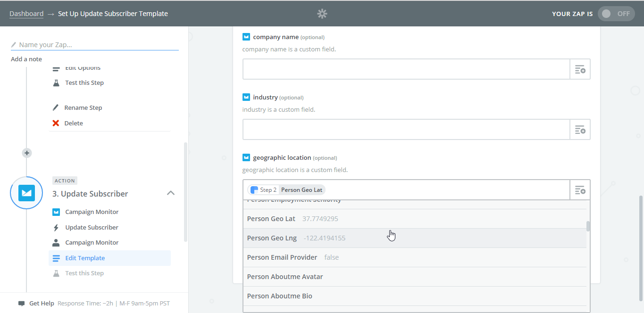Collapse the Update Subscriber step chevron
This screenshot has width=644, height=313.
[x=171, y=193]
